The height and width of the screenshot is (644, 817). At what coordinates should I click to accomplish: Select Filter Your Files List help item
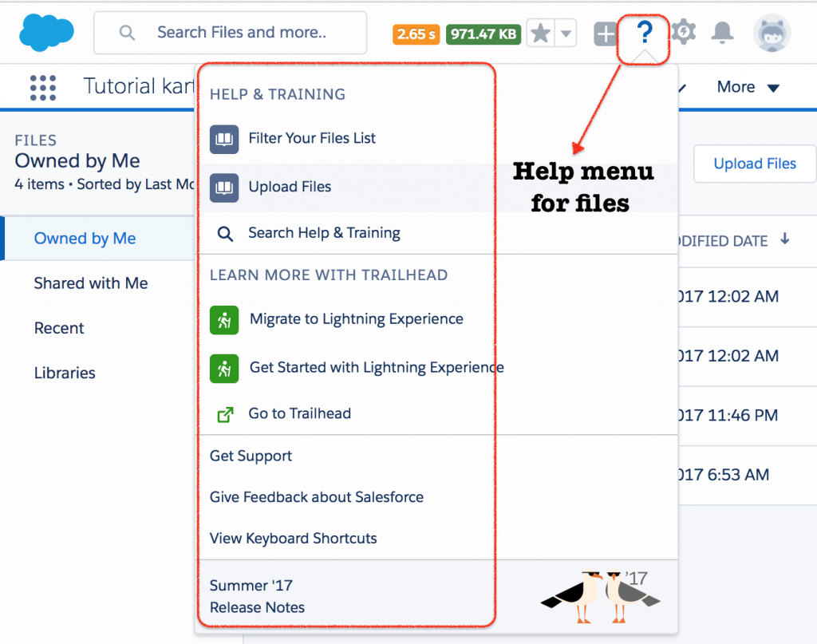[x=311, y=138]
